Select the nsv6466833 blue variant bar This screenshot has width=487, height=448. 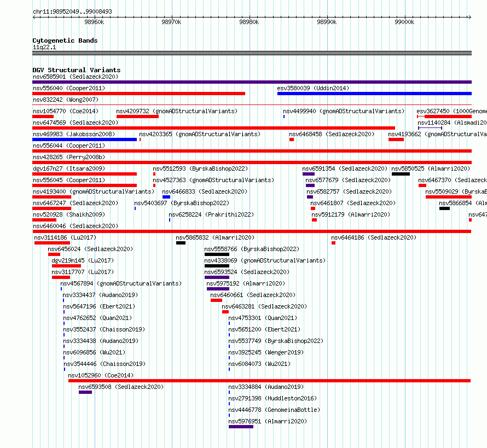click(x=166, y=197)
